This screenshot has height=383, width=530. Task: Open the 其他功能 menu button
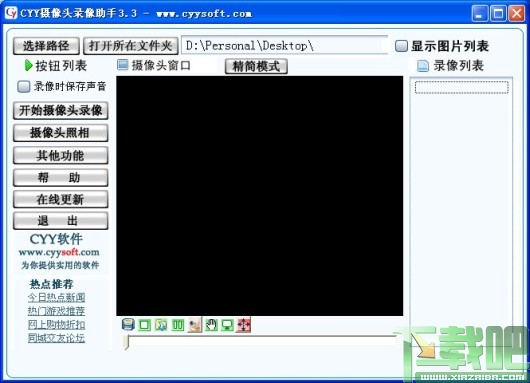click(61, 155)
